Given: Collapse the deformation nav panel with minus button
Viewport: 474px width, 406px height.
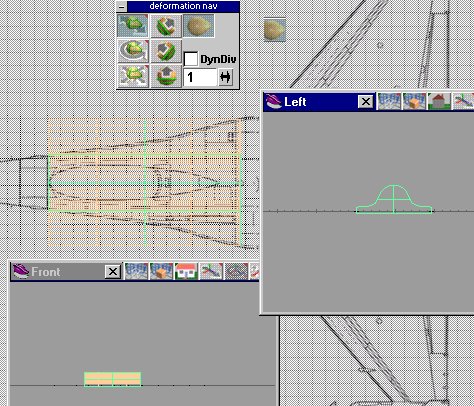Looking at the screenshot, I should pyautogui.click(x=122, y=6).
